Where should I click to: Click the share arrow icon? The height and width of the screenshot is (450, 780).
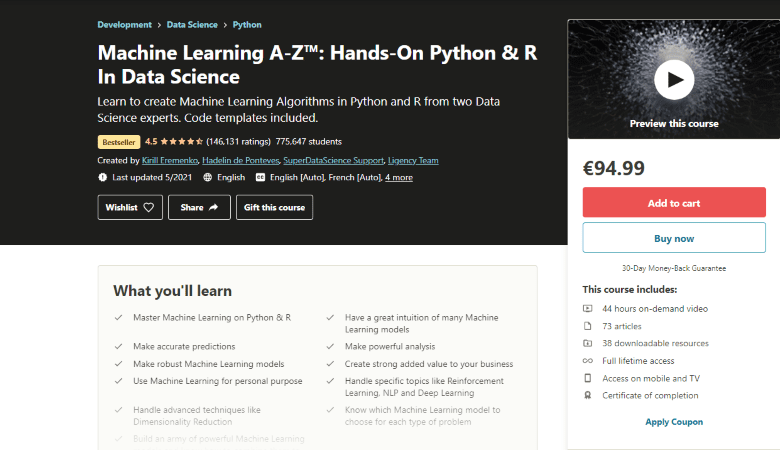coord(214,207)
